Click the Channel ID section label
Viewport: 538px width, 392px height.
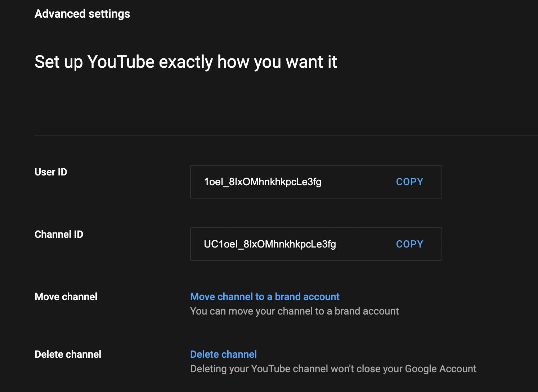[x=59, y=234]
